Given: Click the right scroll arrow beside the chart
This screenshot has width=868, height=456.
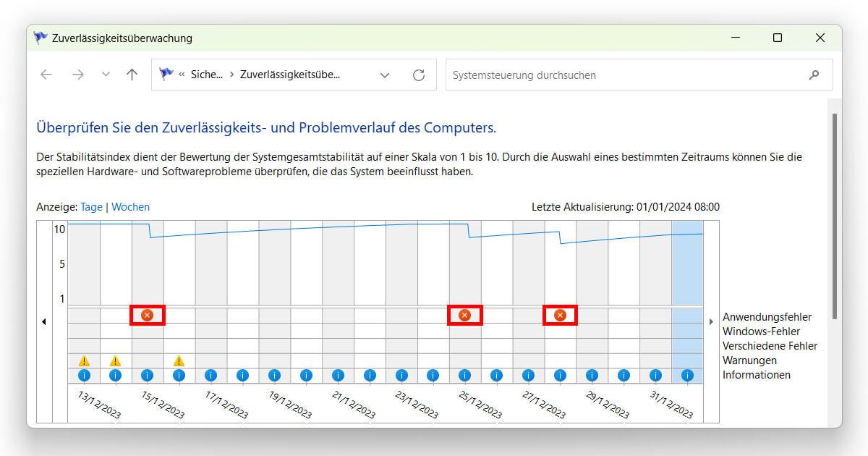Looking at the screenshot, I should click(x=711, y=321).
